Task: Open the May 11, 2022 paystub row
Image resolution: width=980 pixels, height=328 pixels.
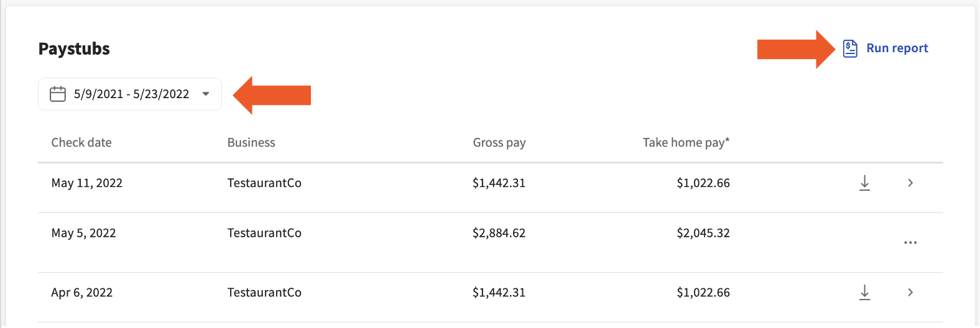Action: 87,183
